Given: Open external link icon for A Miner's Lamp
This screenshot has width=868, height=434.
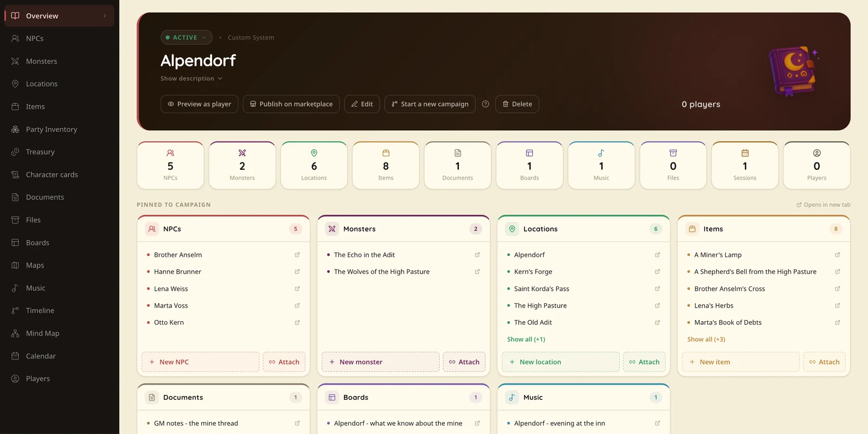Looking at the screenshot, I should point(838,254).
